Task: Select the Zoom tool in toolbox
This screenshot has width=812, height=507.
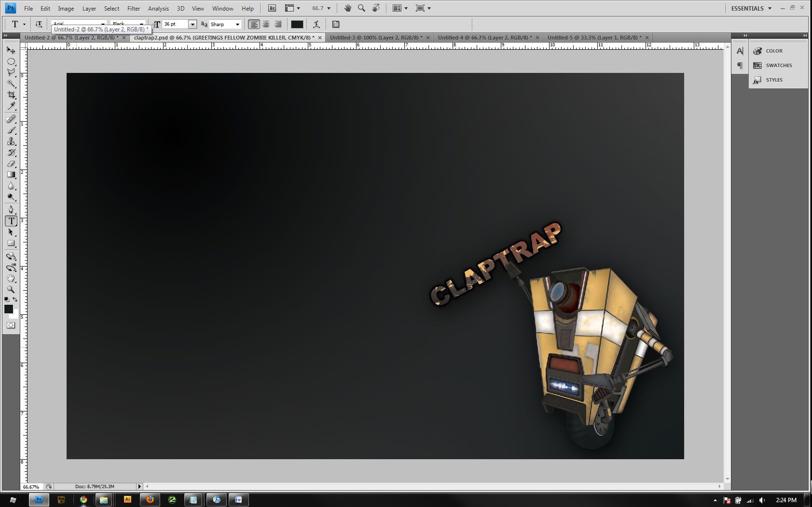Action: [x=11, y=290]
